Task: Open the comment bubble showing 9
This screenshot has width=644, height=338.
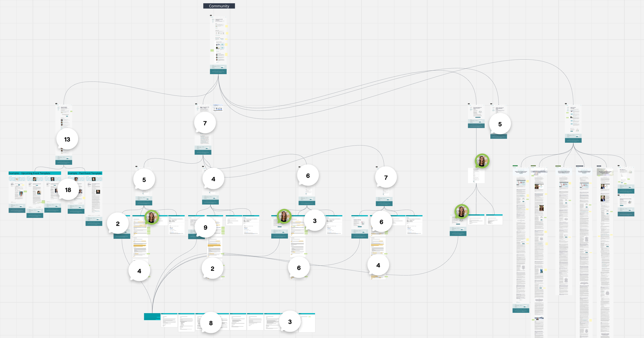Action: (x=205, y=227)
